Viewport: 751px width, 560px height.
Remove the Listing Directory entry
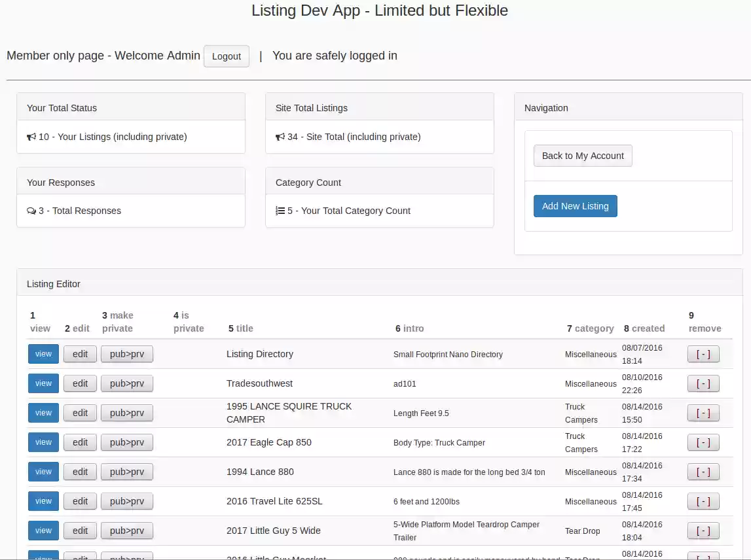[703, 354]
